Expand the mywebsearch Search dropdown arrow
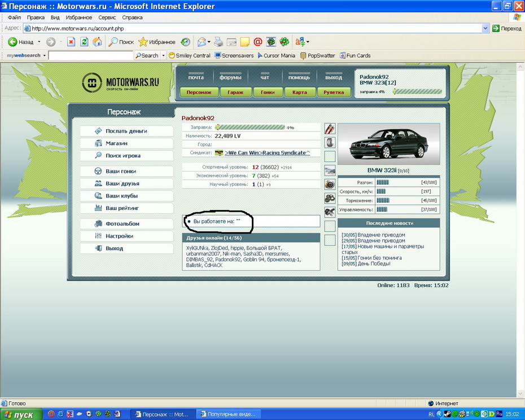This screenshot has height=420, width=525. (164, 55)
